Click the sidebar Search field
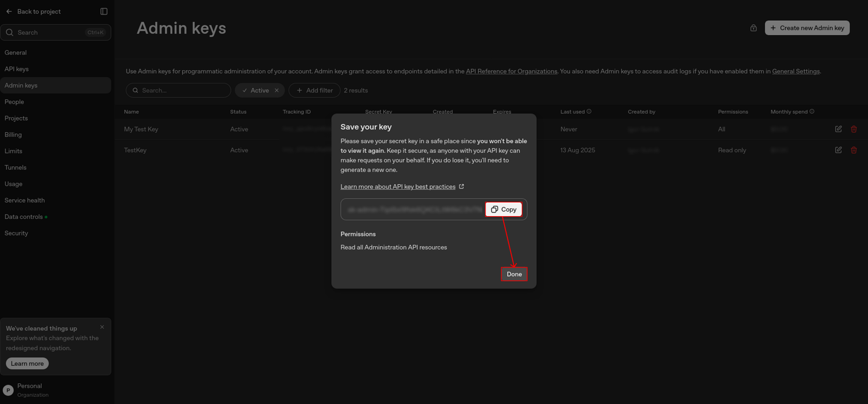868x404 pixels. (x=56, y=33)
